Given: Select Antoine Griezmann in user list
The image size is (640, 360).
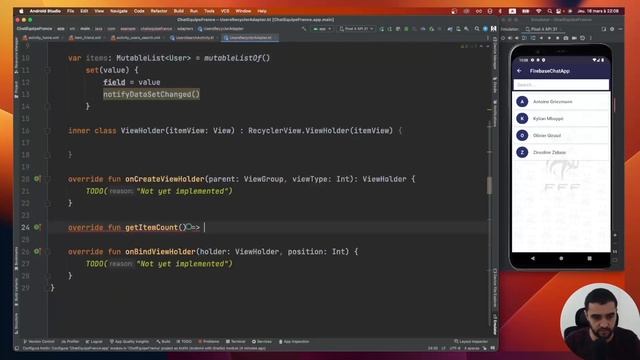Looking at the screenshot, I should coord(561,102).
